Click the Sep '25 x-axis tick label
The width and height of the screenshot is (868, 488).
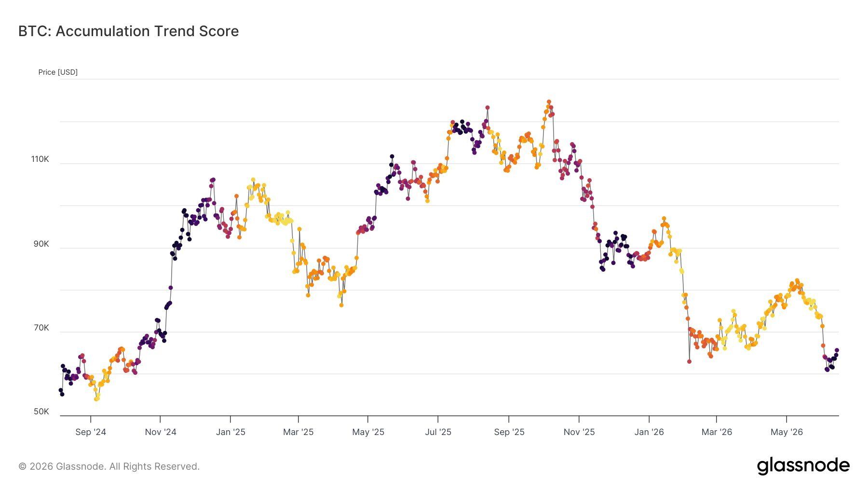tap(509, 432)
